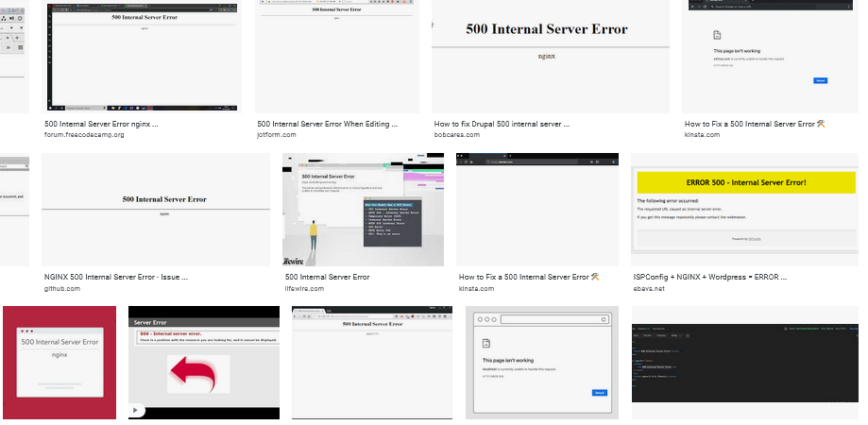The width and height of the screenshot is (868, 425).
Task: Open title "NGINX 500 Internal Server Error - Issue ..."
Action: pos(116,277)
